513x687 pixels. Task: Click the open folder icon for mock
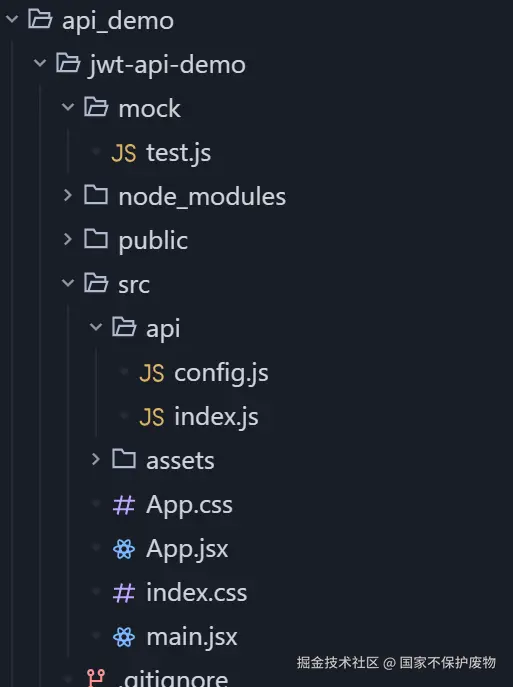point(96,107)
